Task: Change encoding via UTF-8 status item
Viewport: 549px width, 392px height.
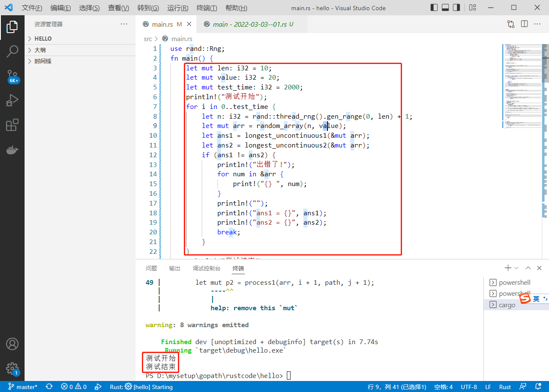Action: 469,387
